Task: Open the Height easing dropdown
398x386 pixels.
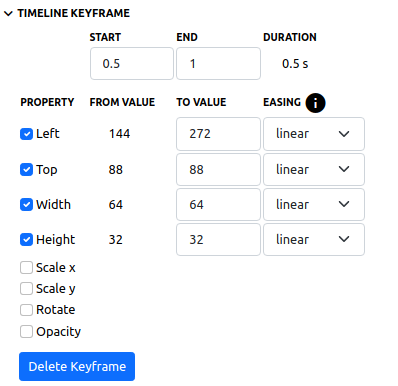Action: click(x=314, y=240)
